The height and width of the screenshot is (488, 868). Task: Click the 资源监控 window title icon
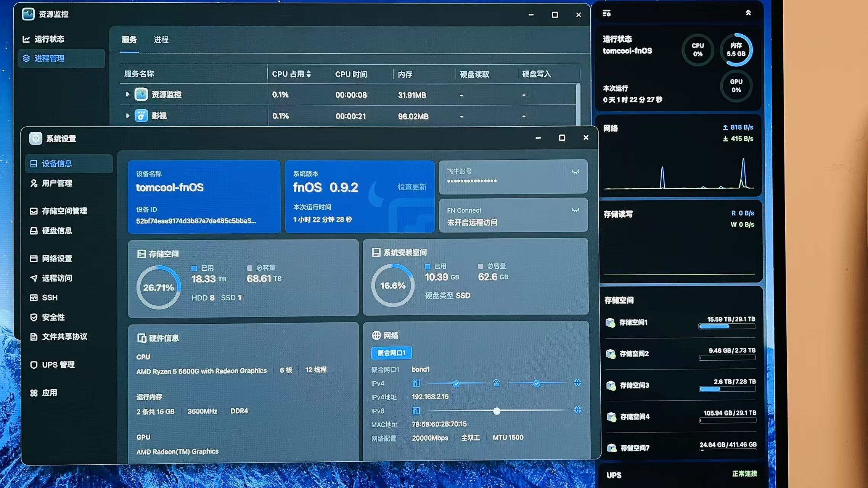pos(28,14)
